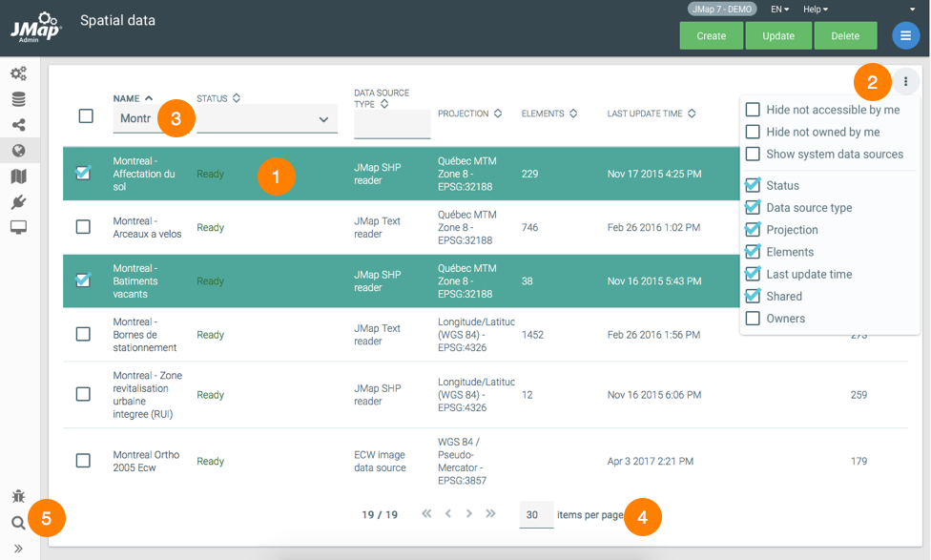
Task: Click the green Delete button
Action: pos(845,36)
